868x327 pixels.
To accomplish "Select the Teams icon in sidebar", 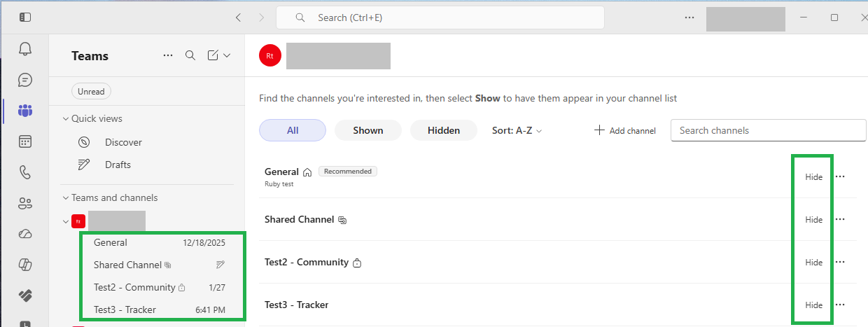I will coord(25,111).
